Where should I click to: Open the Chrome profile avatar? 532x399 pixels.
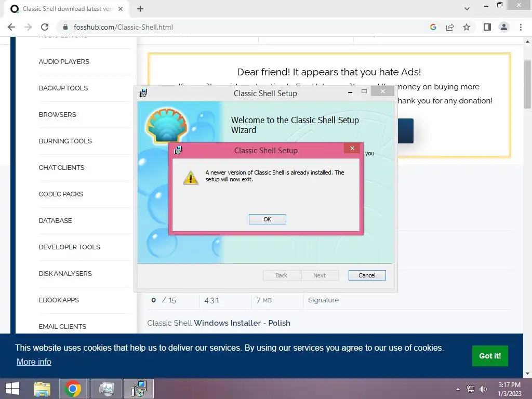[504, 27]
